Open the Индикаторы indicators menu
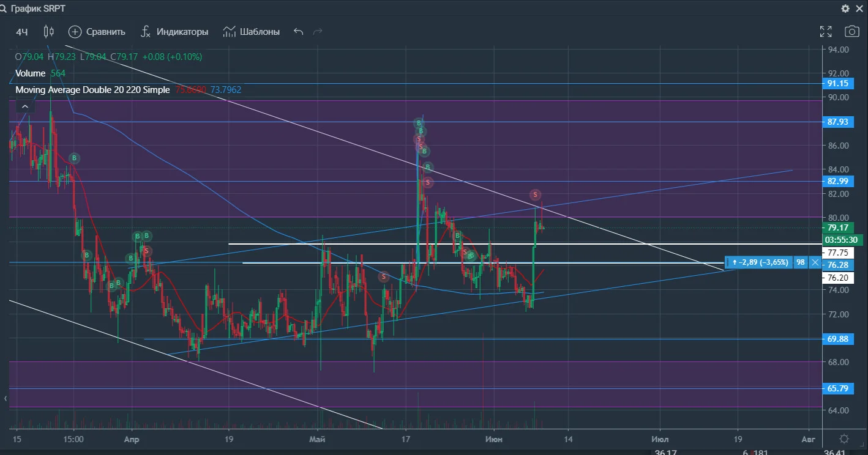Image resolution: width=868 pixels, height=455 pixels. [x=174, y=32]
